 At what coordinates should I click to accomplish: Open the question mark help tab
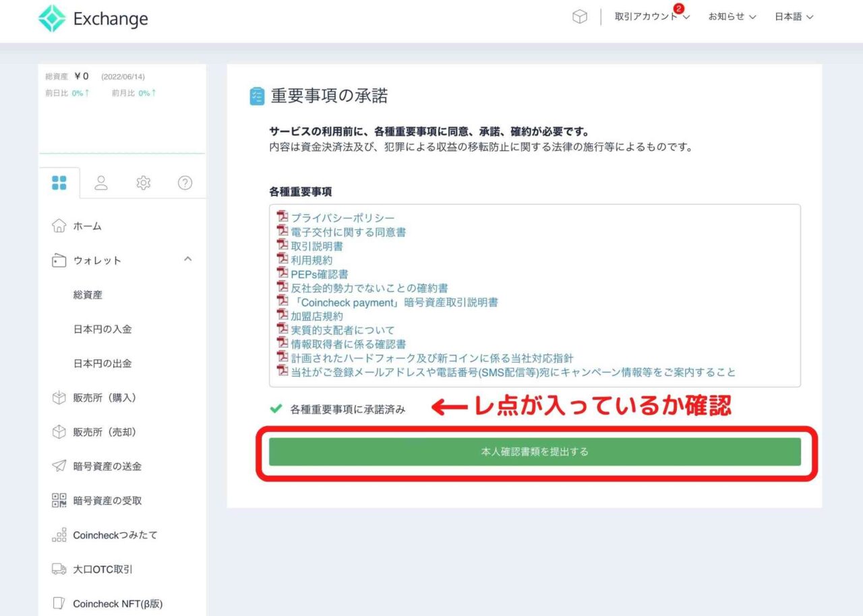pyautogui.click(x=185, y=183)
